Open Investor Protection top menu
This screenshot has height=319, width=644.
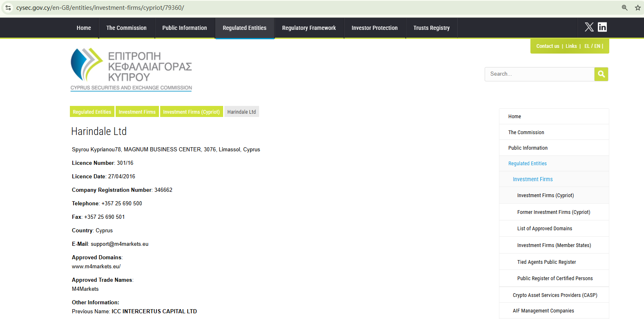tap(375, 28)
